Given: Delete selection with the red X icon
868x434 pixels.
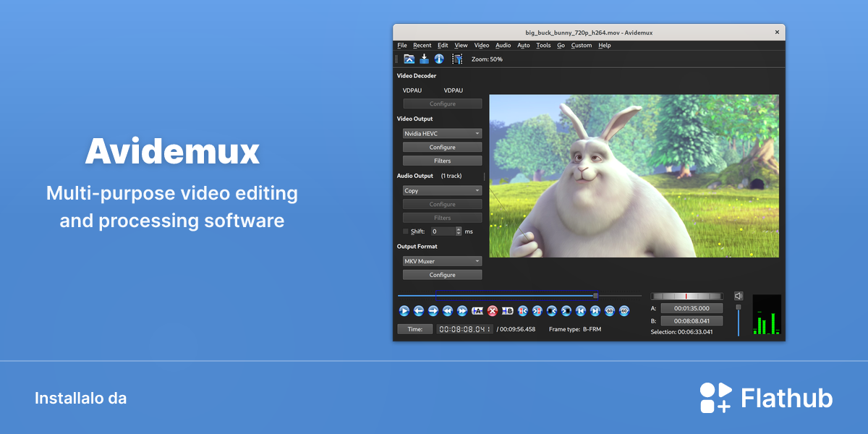Looking at the screenshot, I should point(493,311).
